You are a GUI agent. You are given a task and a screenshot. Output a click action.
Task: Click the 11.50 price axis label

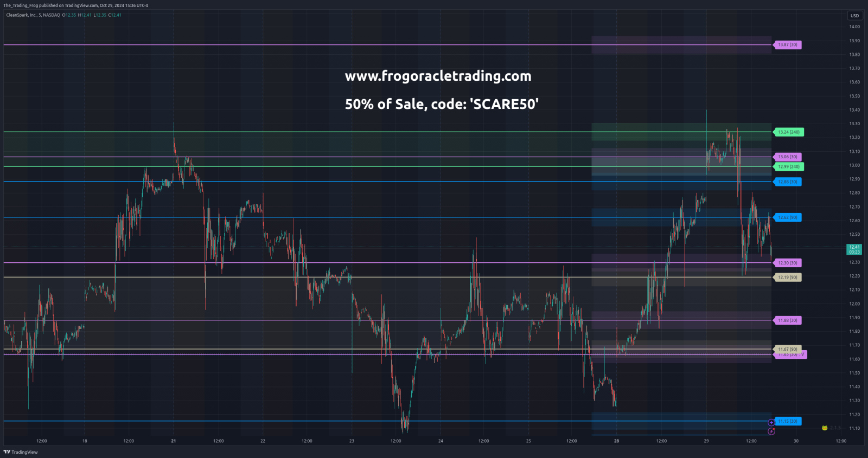click(x=854, y=373)
